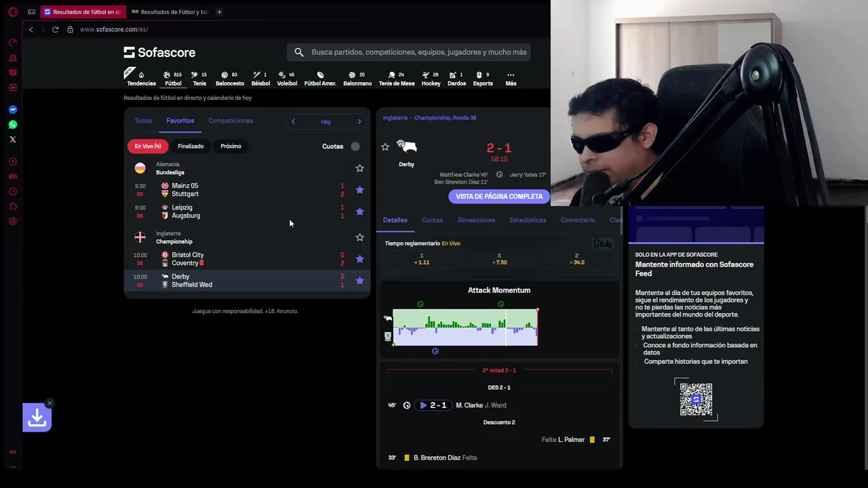
Task: Open Hockey sport category
Action: (431, 79)
